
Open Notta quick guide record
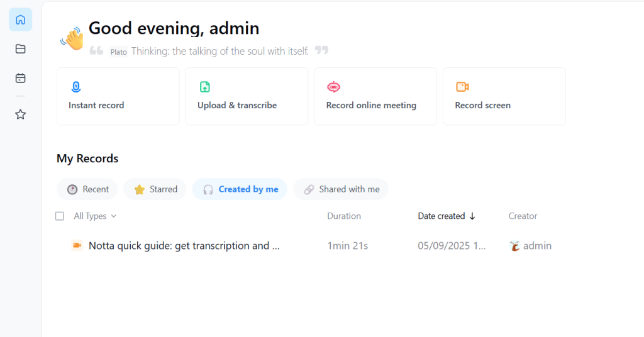tap(184, 245)
